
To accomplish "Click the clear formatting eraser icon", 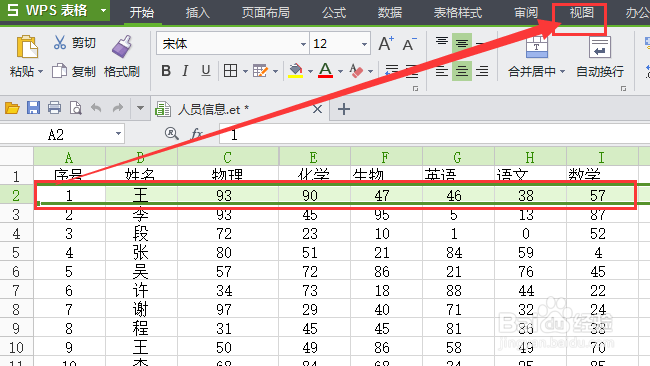I will [x=356, y=71].
